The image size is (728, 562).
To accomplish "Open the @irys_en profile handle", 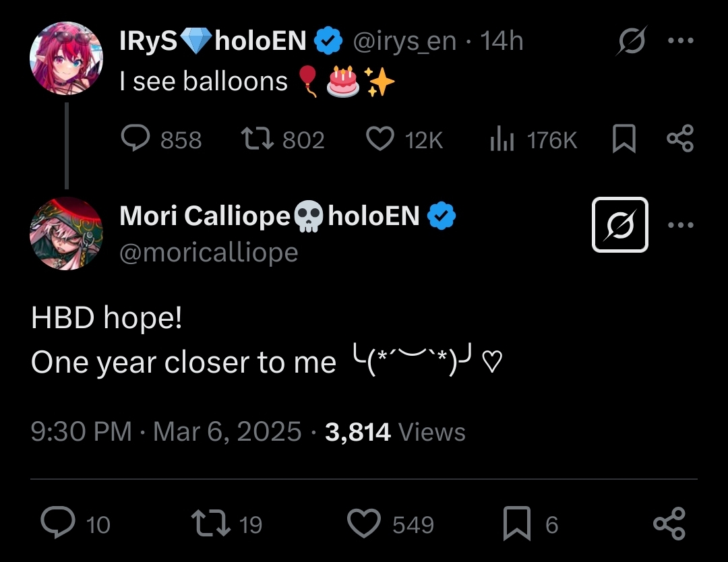I will (x=404, y=42).
